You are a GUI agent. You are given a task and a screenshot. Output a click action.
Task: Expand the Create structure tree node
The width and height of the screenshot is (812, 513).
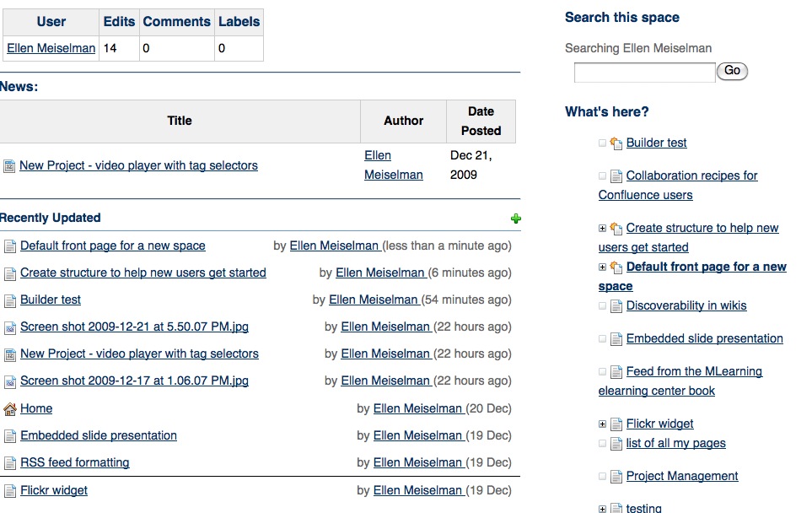[602, 229]
